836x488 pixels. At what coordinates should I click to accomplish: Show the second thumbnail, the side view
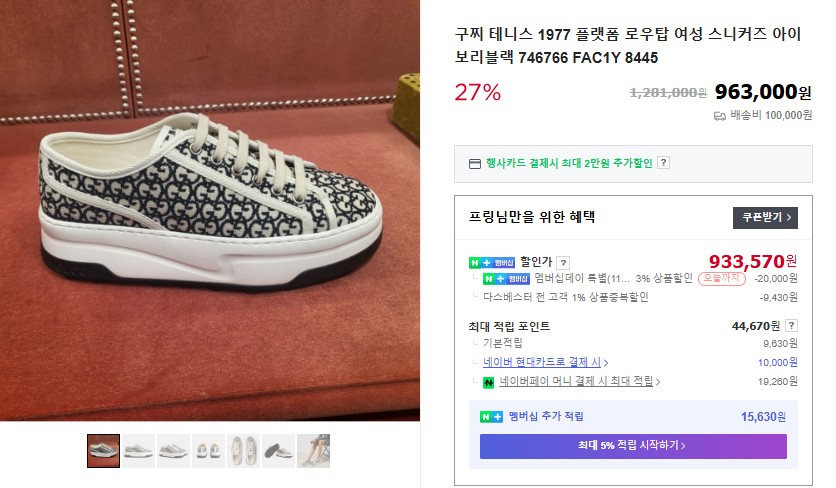point(138,451)
